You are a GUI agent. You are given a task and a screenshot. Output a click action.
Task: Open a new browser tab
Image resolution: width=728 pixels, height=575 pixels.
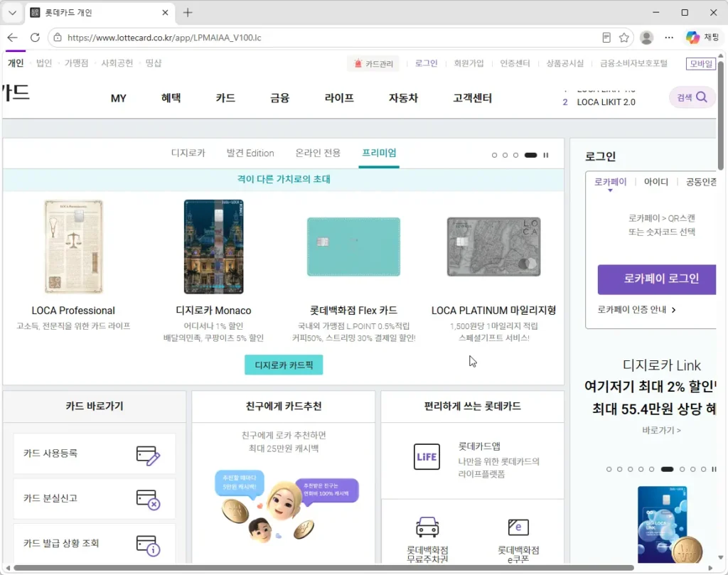click(188, 13)
